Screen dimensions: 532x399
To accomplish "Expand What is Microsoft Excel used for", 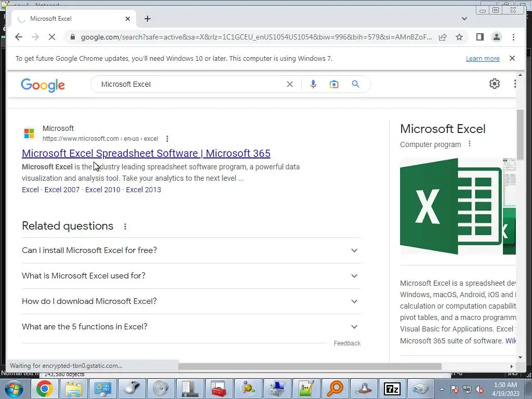I will (x=191, y=276).
